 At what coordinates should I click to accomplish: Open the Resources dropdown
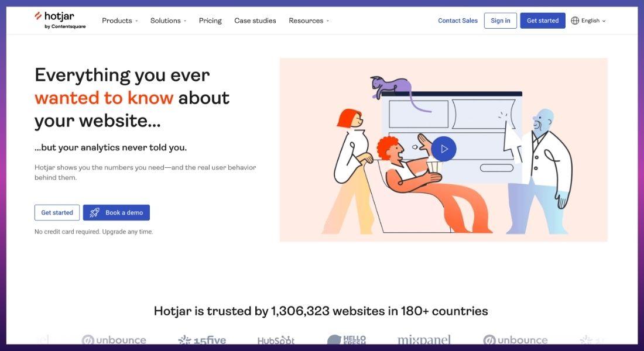[309, 20]
